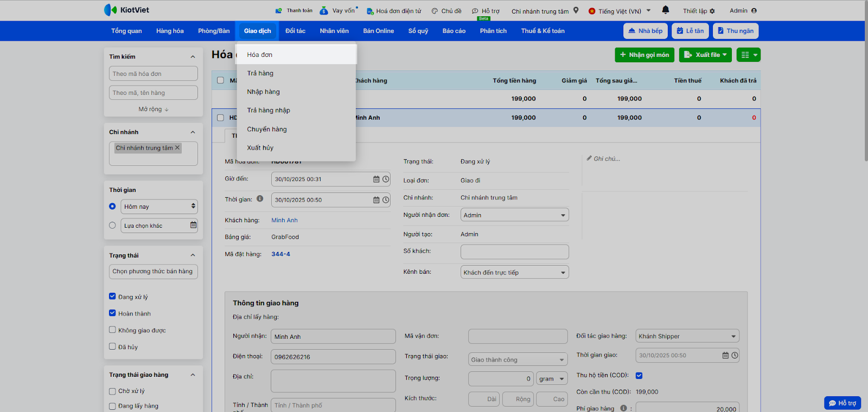Open the Minh Anh customer link
Screen dimensions: 868x412
pos(284,220)
